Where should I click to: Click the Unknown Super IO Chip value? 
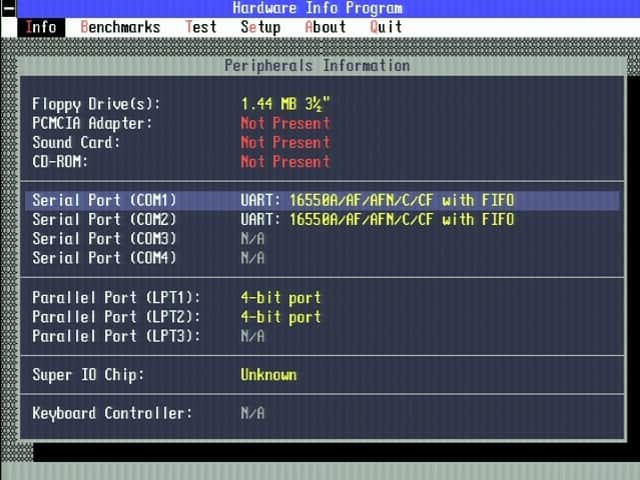click(x=269, y=375)
